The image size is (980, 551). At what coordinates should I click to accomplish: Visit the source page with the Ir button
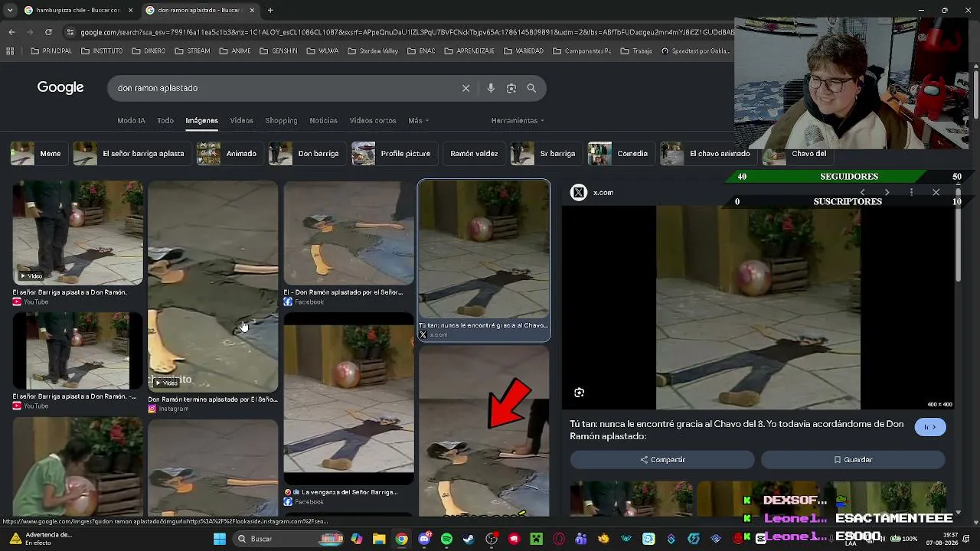pyautogui.click(x=930, y=427)
